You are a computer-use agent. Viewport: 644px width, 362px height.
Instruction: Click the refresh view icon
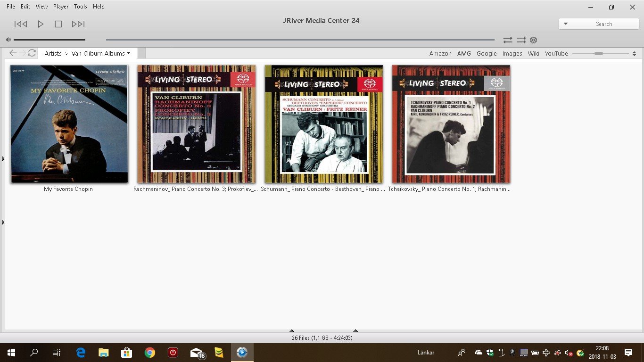click(32, 53)
